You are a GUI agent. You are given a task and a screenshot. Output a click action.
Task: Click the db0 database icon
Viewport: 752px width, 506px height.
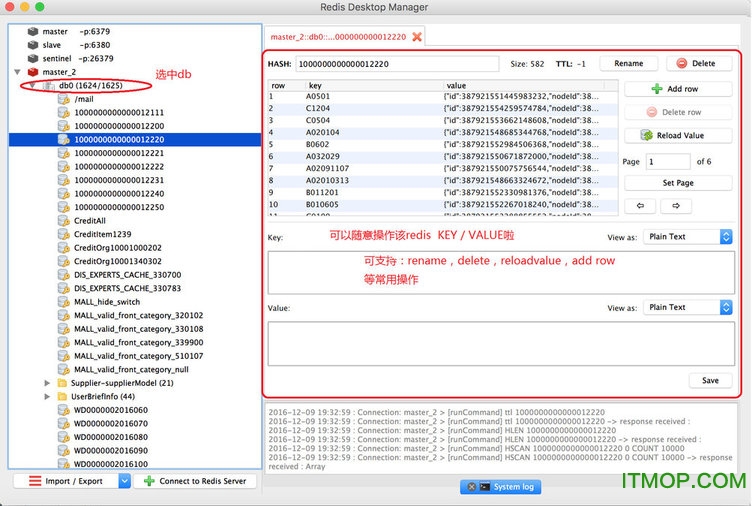(48, 85)
